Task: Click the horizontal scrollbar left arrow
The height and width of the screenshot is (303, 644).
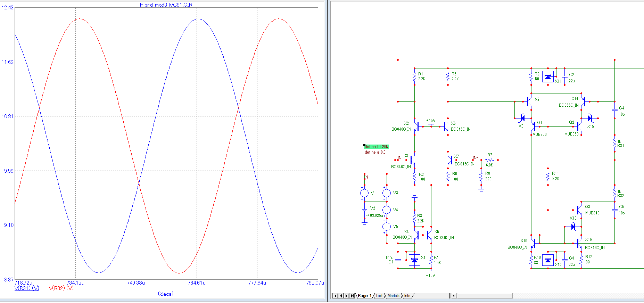Action: coord(454,296)
